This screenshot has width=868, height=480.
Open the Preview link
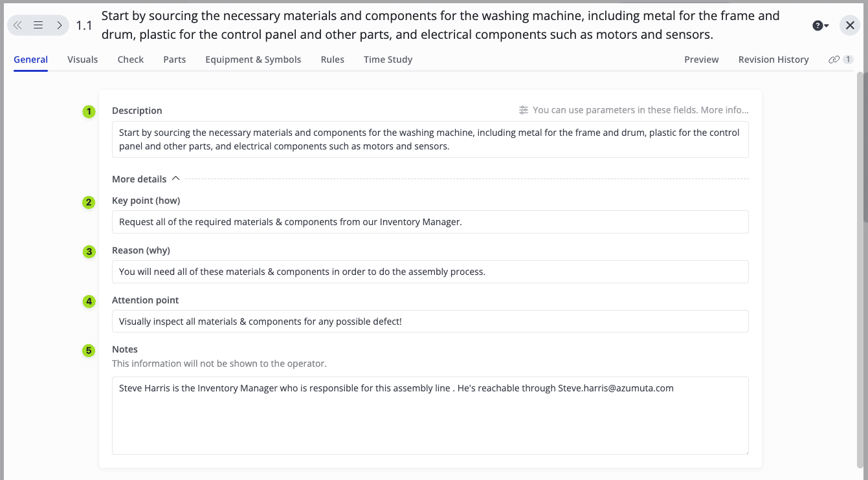point(701,60)
